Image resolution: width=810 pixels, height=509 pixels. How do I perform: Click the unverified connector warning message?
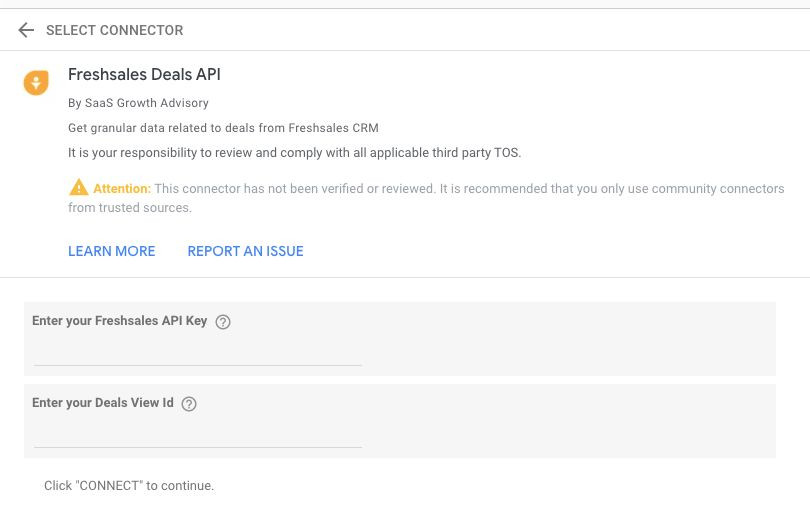[426, 198]
